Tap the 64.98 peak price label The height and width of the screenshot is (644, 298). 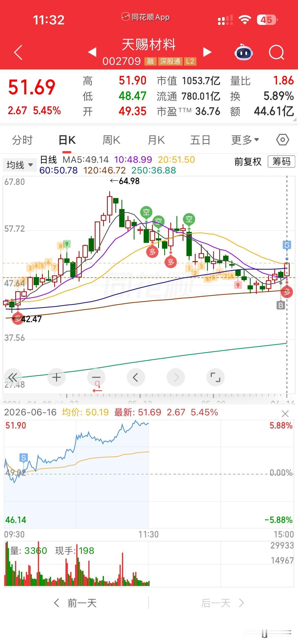coord(125,181)
